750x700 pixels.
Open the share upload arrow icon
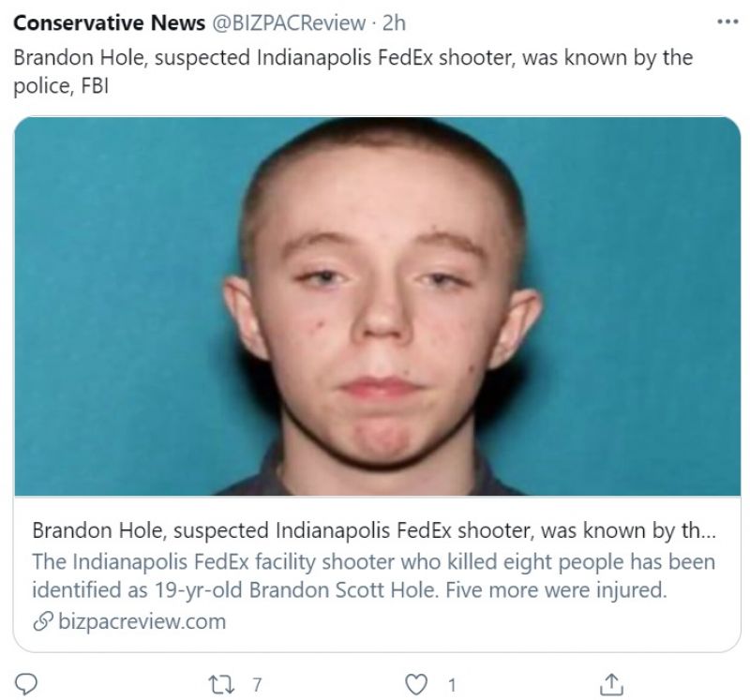tap(611, 684)
